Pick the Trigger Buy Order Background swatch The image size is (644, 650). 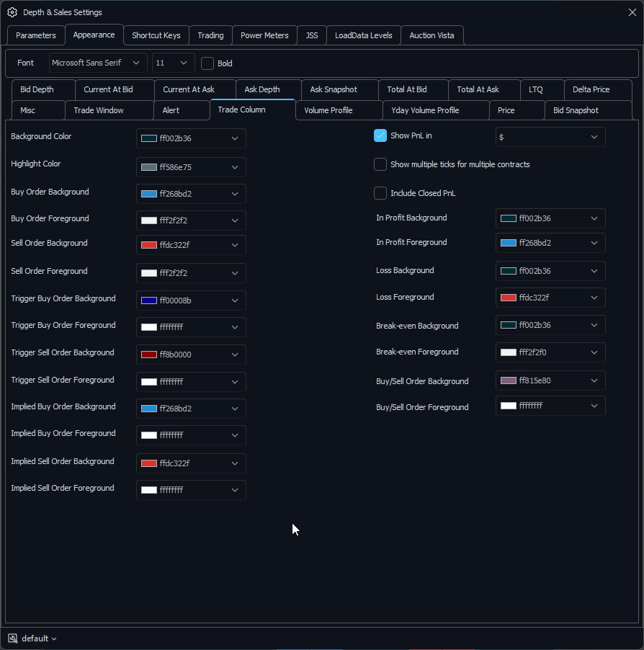click(x=149, y=300)
